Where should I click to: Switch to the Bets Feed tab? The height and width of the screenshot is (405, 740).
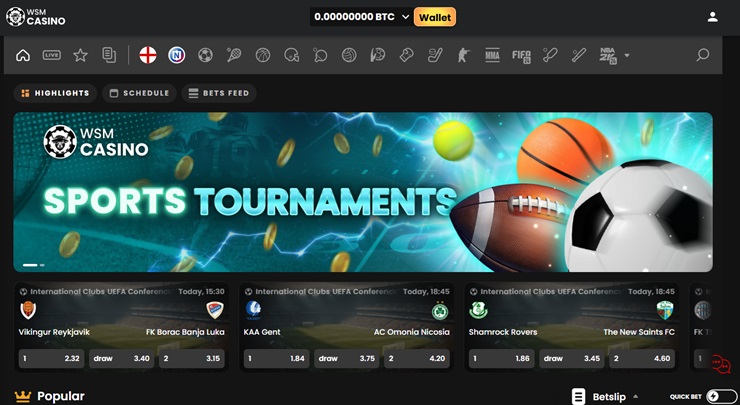coord(219,93)
